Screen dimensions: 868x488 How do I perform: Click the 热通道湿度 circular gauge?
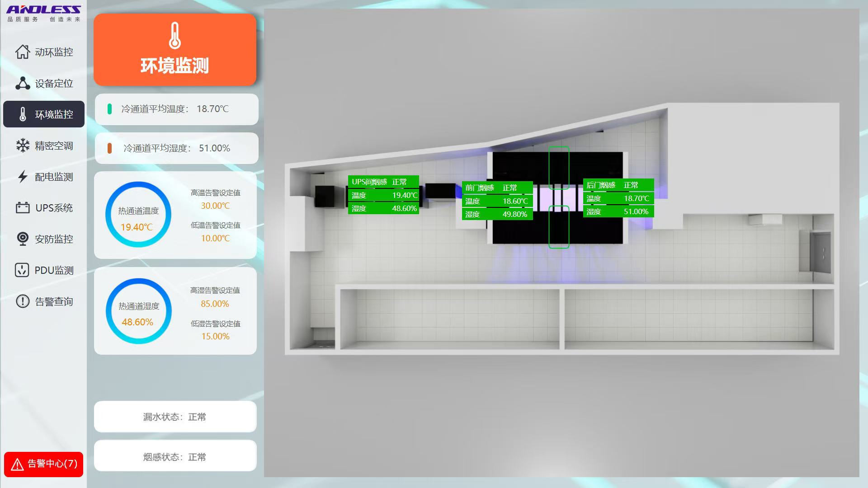click(138, 311)
